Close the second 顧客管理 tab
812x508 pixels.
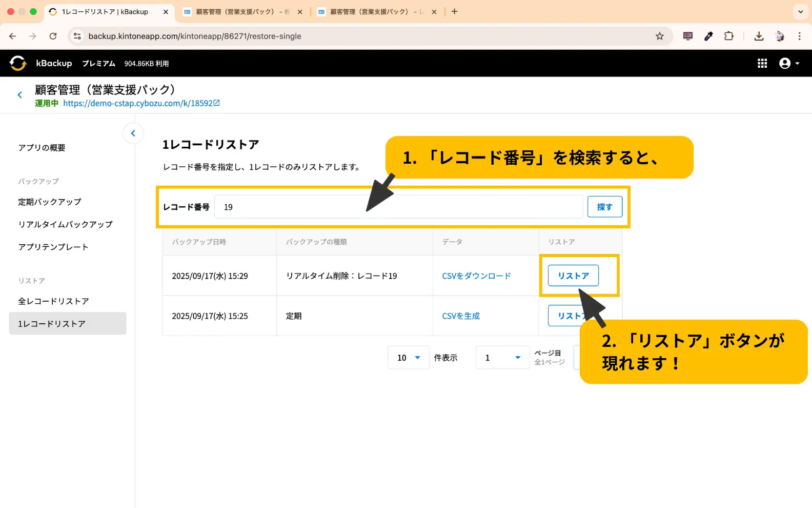(x=300, y=12)
